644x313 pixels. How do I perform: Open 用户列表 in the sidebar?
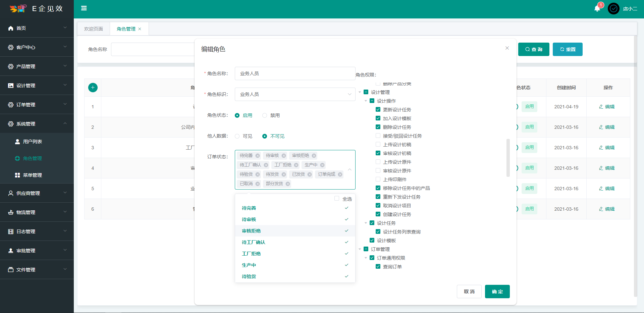pyautogui.click(x=33, y=142)
